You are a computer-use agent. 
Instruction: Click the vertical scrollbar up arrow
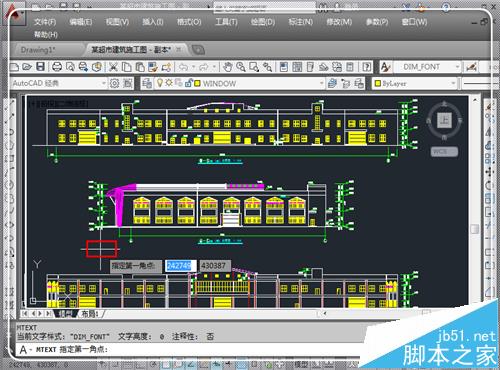(x=475, y=100)
